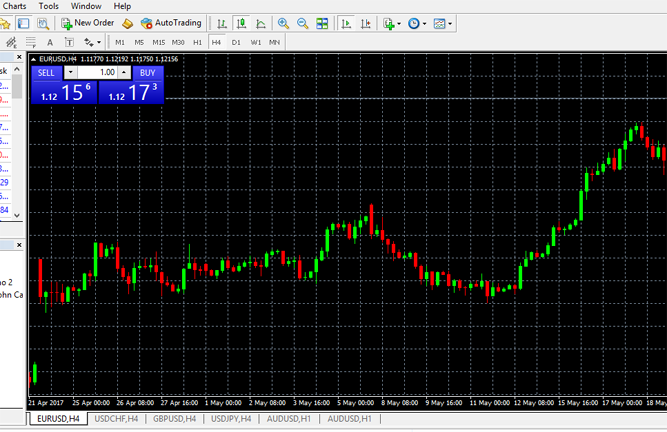Select the M15 timeframe
Image resolution: width=667 pixels, height=432 pixels.
tap(158, 43)
